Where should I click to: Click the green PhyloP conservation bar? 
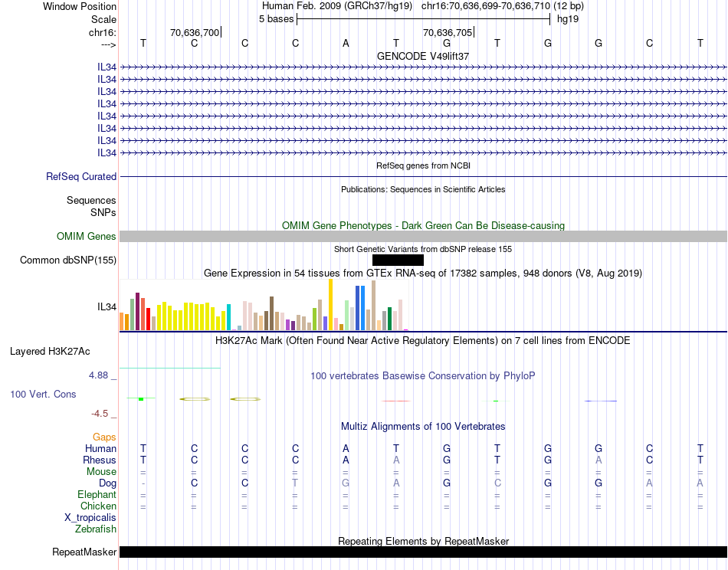(x=141, y=398)
